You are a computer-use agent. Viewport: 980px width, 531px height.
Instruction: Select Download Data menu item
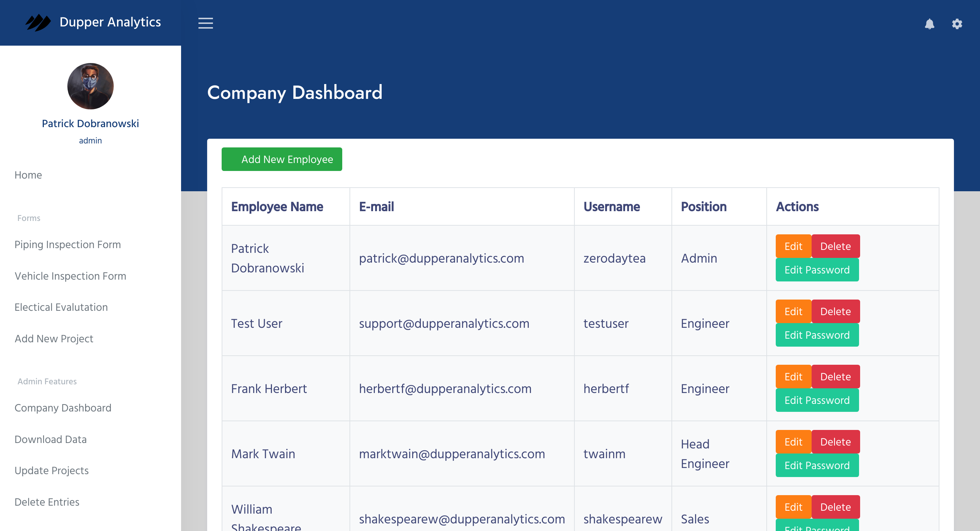(50, 439)
